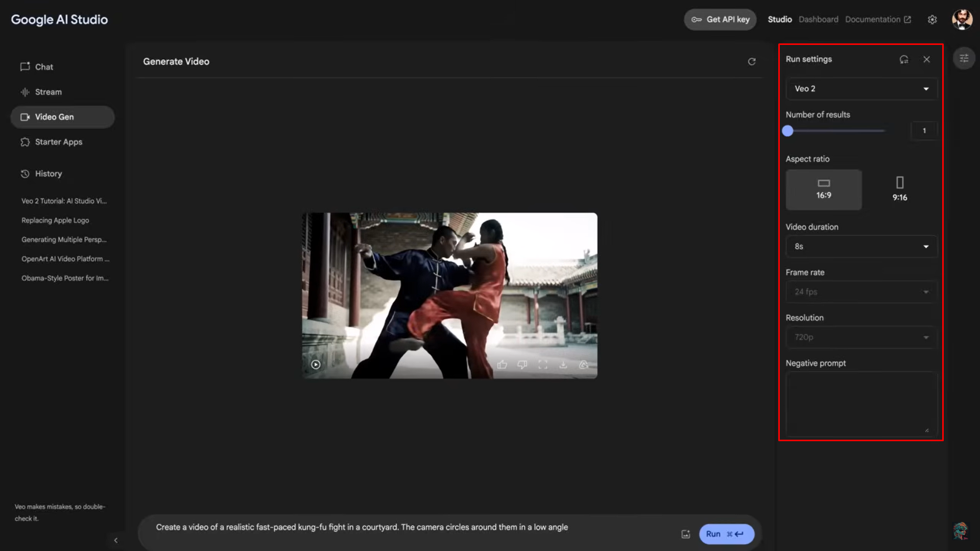The image size is (980, 551).
Task: Click the reset session icon above the video
Action: click(752, 61)
